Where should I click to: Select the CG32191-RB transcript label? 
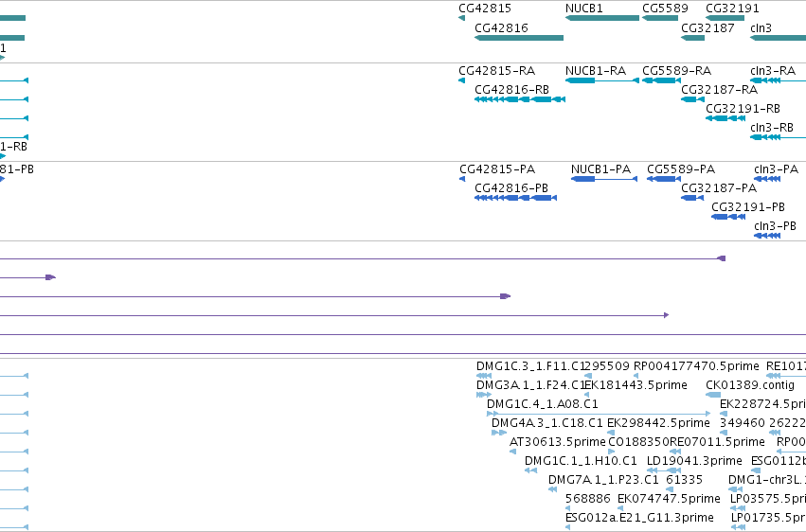click(743, 108)
